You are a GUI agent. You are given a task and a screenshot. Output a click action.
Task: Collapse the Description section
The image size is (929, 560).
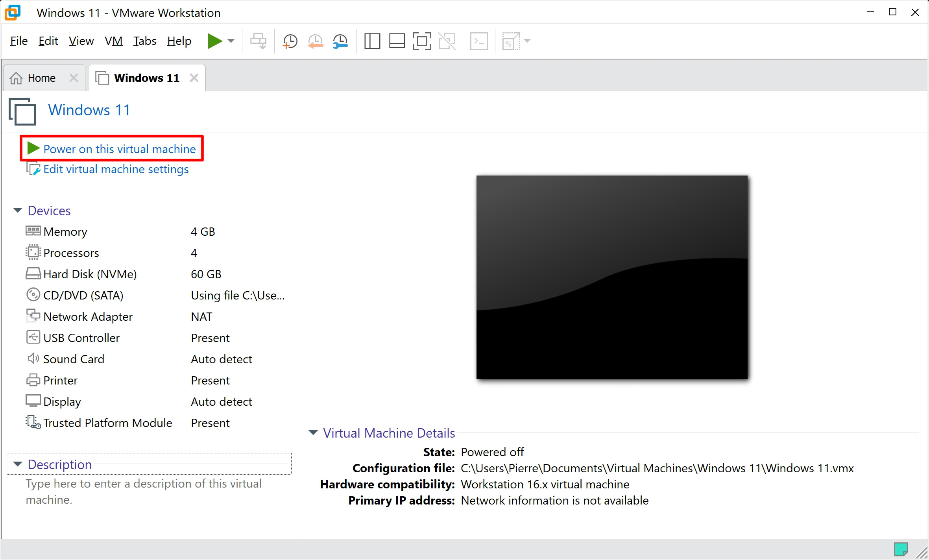(x=18, y=464)
